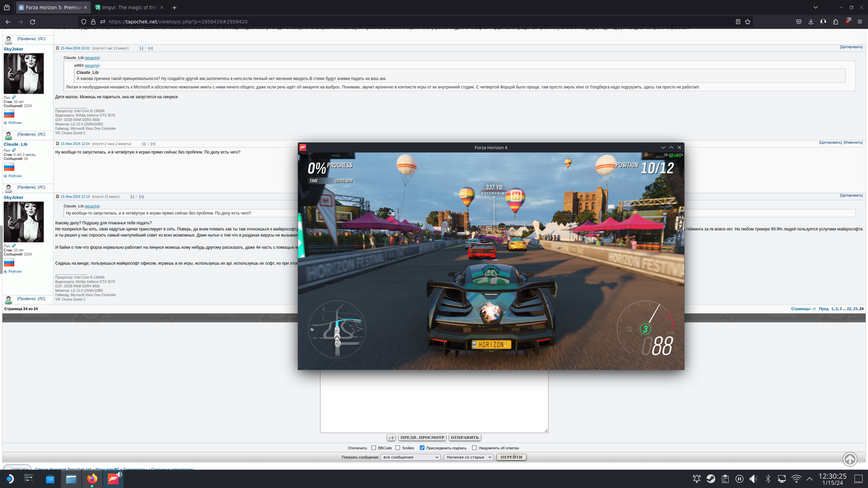Viewport: 868px width, 488px height.
Task: Switch to the Firefox taskbar entry
Action: pos(92,479)
